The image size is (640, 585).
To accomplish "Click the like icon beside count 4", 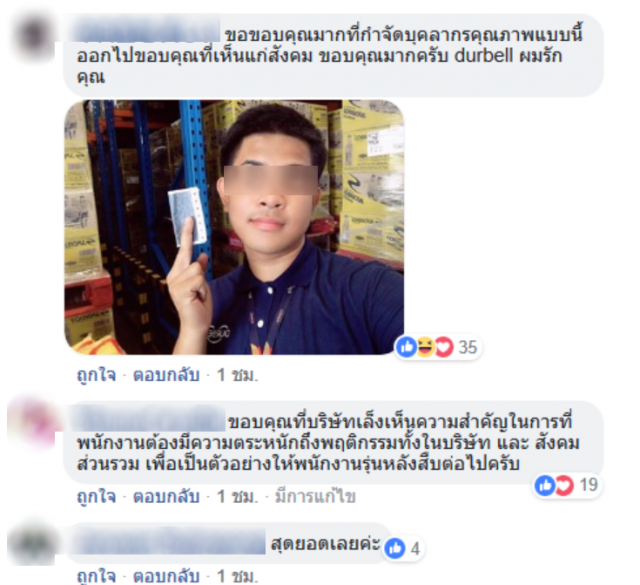I will pos(395,548).
